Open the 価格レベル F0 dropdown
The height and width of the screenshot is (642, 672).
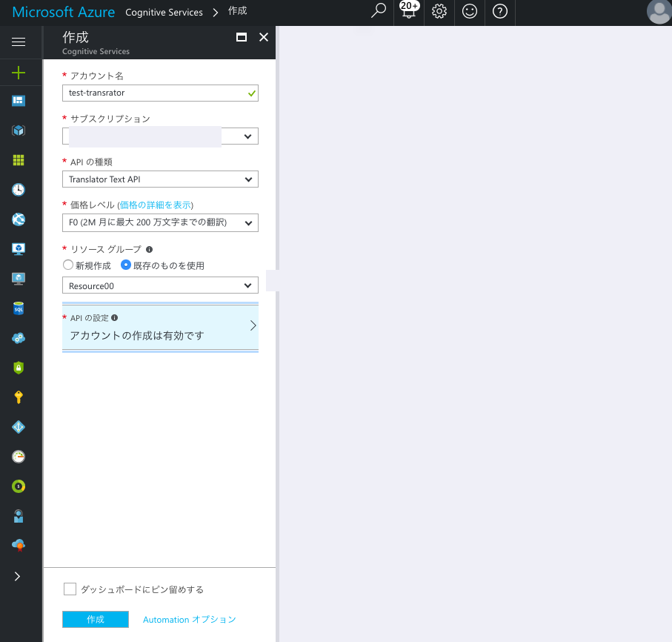coord(160,222)
